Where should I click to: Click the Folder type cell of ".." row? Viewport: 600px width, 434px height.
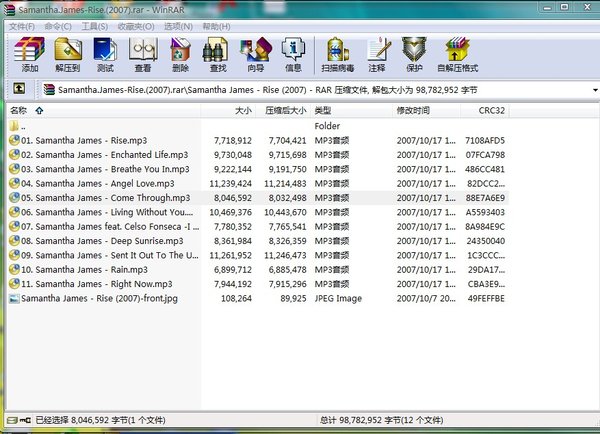coord(327,126)
